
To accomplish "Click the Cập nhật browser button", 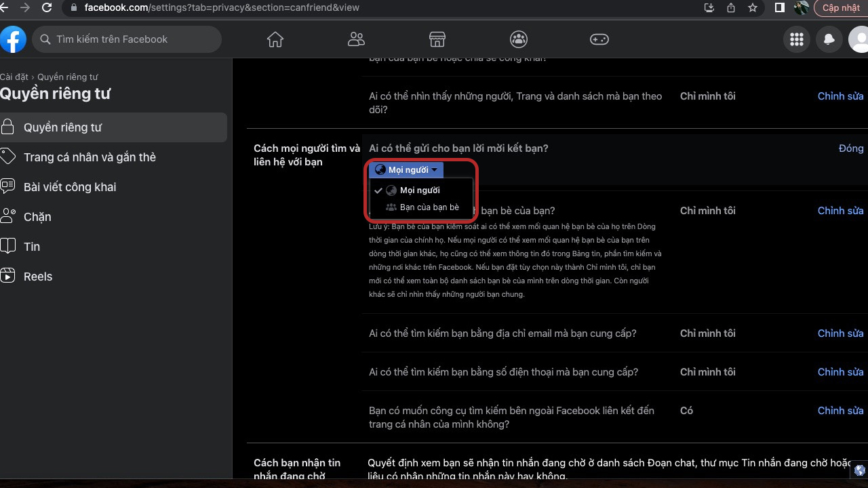I will click(840, 8).
